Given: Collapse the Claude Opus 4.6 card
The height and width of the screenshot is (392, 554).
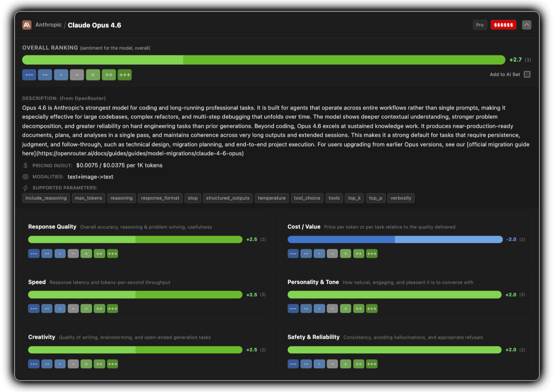Looking at the screenshot, I should [x=527, y=25].
